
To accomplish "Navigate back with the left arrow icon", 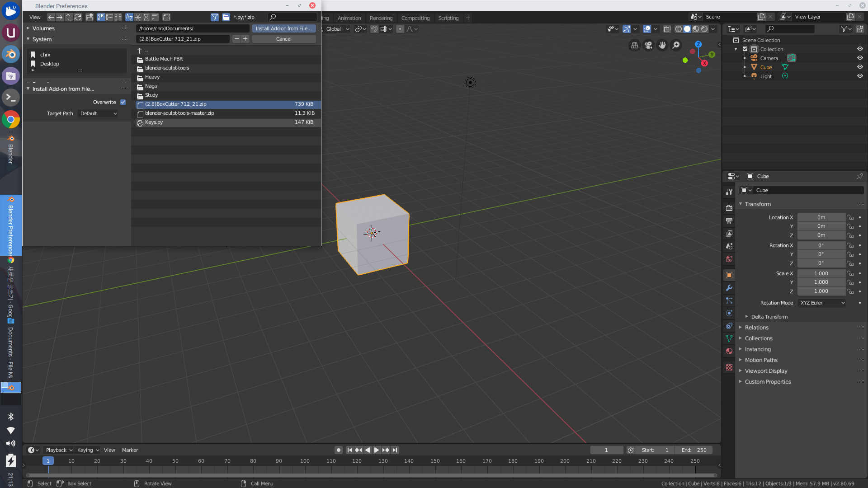I will click(51, 17).
